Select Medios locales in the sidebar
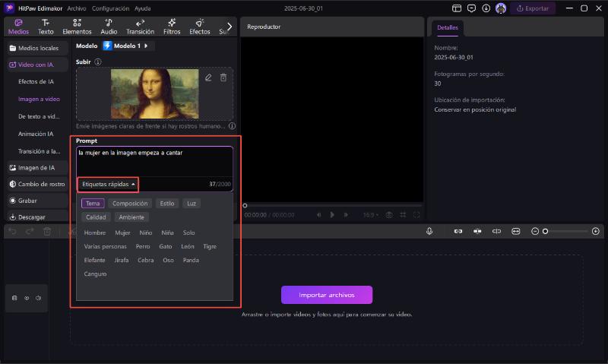 [x=37, y=48]
